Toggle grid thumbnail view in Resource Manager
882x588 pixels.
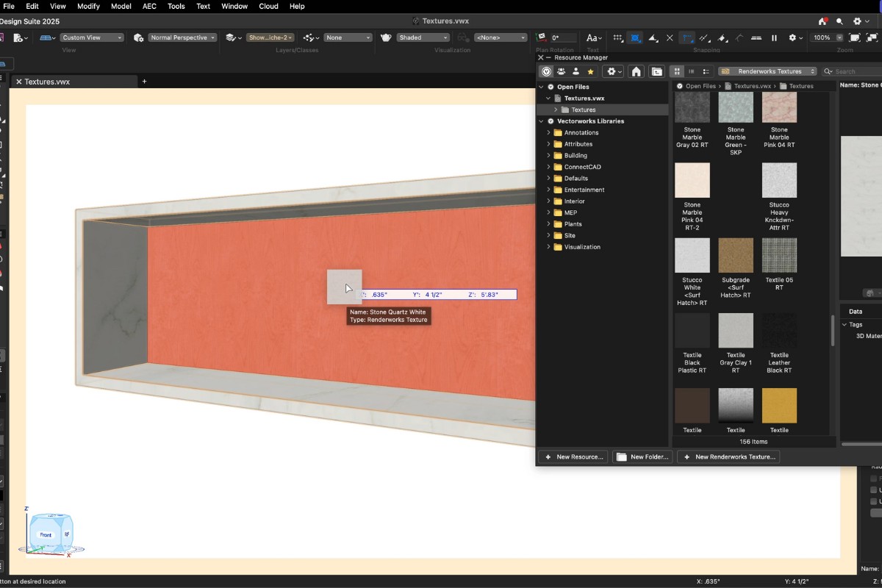point(677,71)
